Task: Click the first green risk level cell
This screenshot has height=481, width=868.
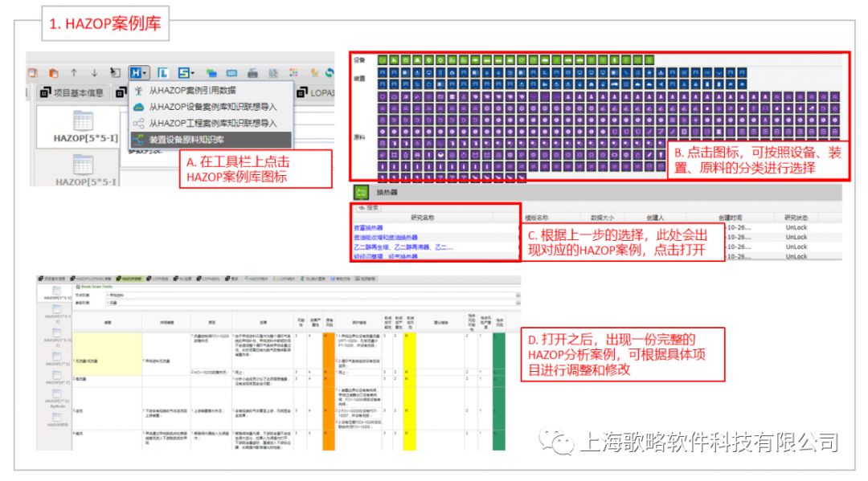Action: [499, 351]
